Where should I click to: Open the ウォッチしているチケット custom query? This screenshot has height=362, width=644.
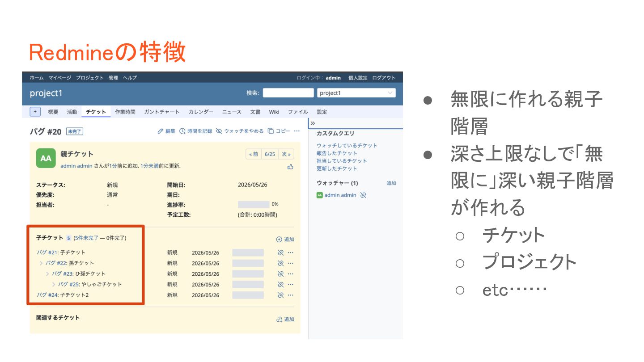347,146
